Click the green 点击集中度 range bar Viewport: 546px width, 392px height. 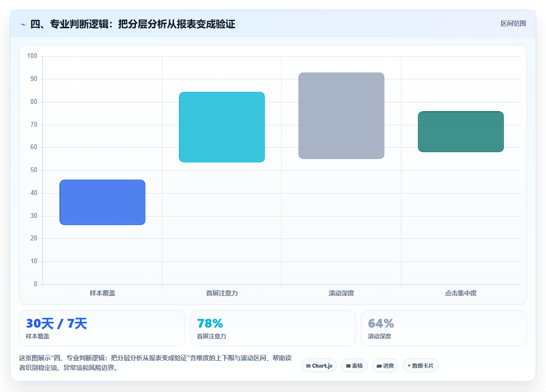coord(461,132)
